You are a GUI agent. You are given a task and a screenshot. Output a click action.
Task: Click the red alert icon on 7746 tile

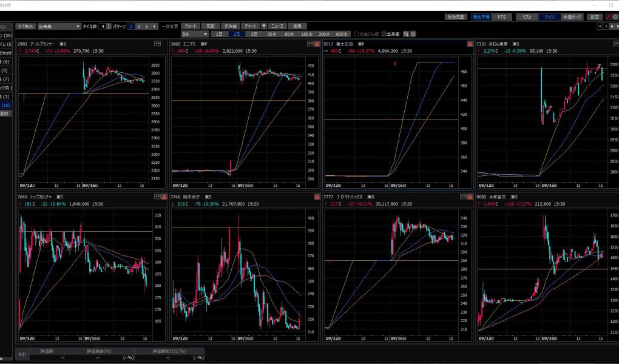[317, 197]
